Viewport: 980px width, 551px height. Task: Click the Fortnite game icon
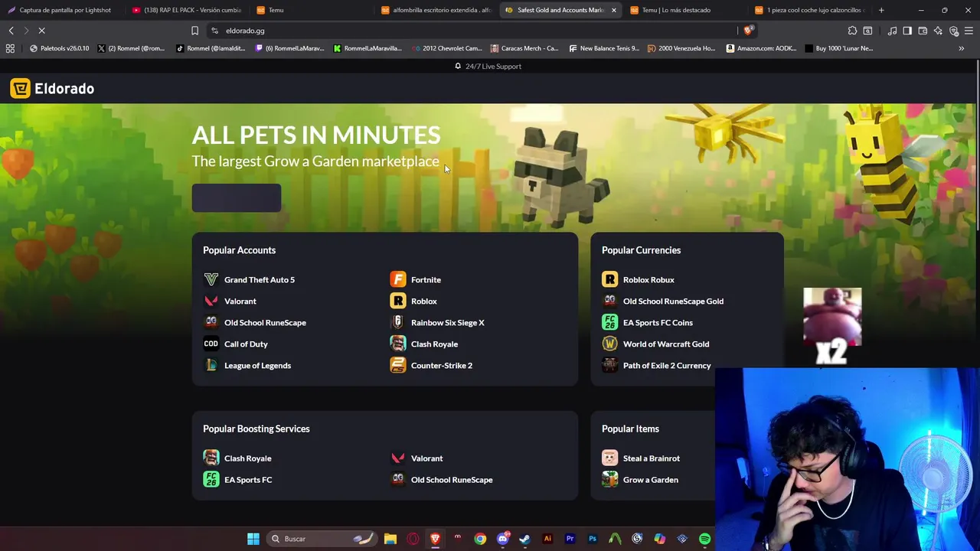click(x=397, y=280)
